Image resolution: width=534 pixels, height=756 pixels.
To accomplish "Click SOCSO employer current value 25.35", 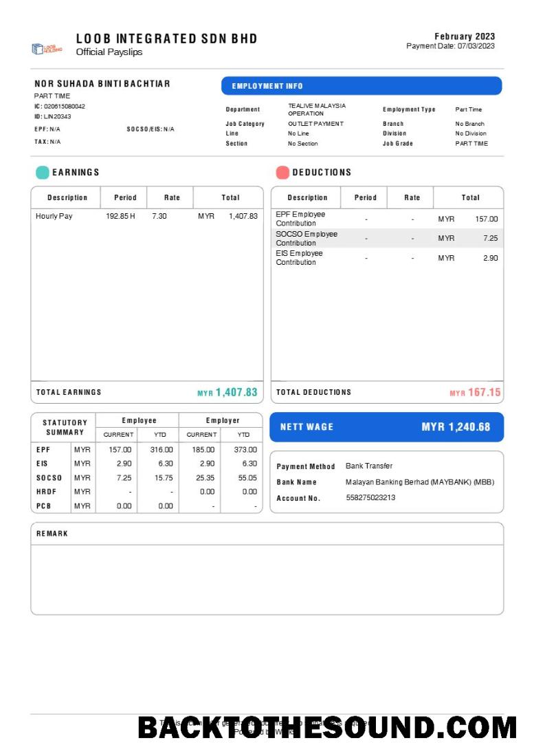I will point(205,478).
